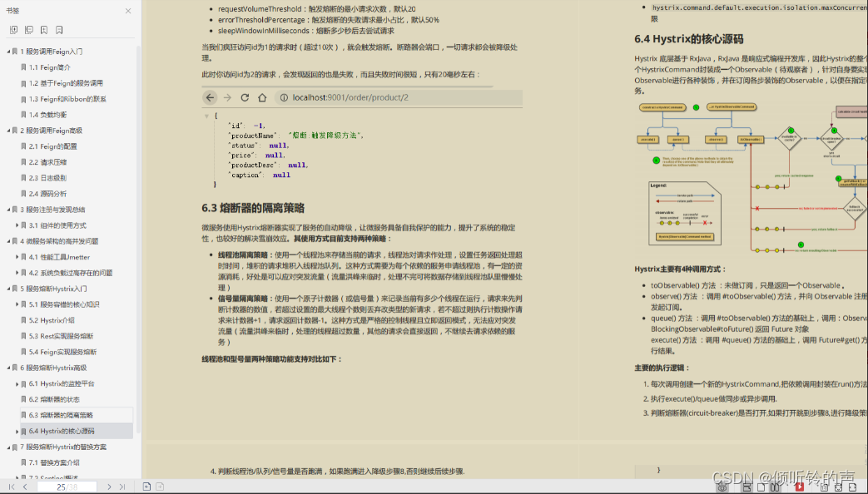Screen dimensions: 868x494
Task: Click the greyed next view icon
Action: 160,487
